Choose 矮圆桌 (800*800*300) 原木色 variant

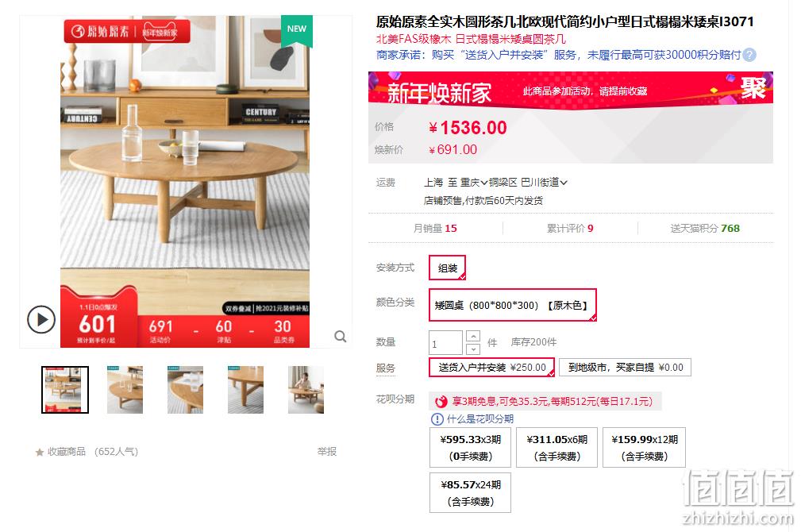pos(512,305)
